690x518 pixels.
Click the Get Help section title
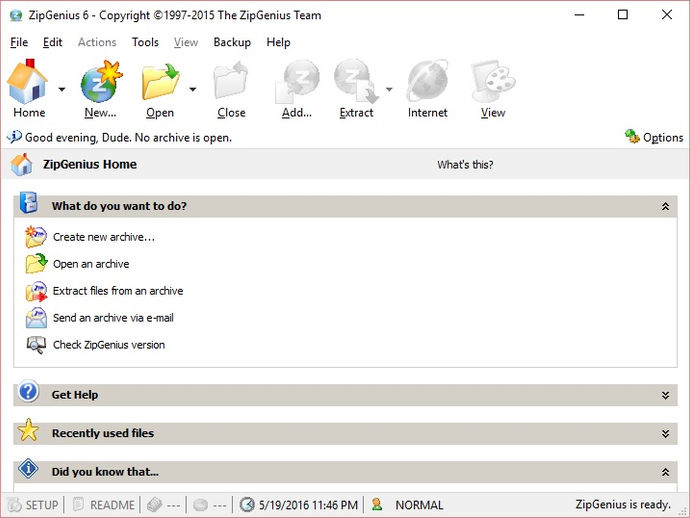coord(75,395)
